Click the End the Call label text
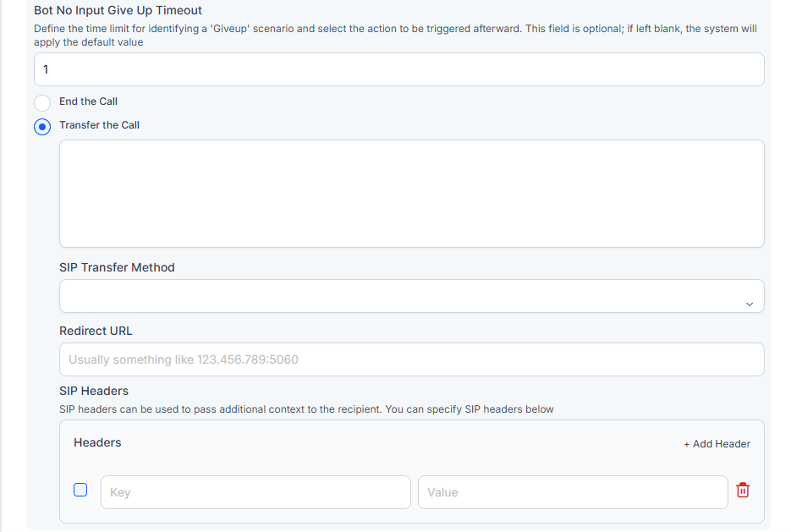791x532 pixels. pos(88,101)
